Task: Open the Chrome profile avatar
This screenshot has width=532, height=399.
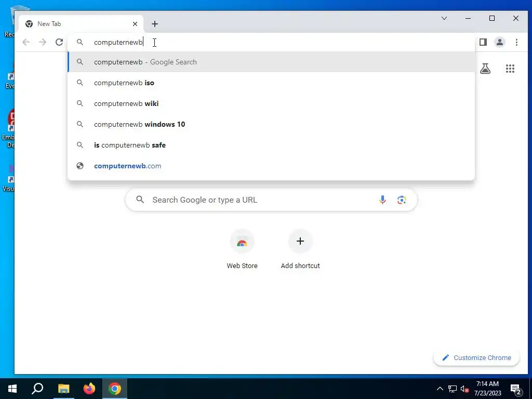Action: pyautogui.click(x=500, y=42)
